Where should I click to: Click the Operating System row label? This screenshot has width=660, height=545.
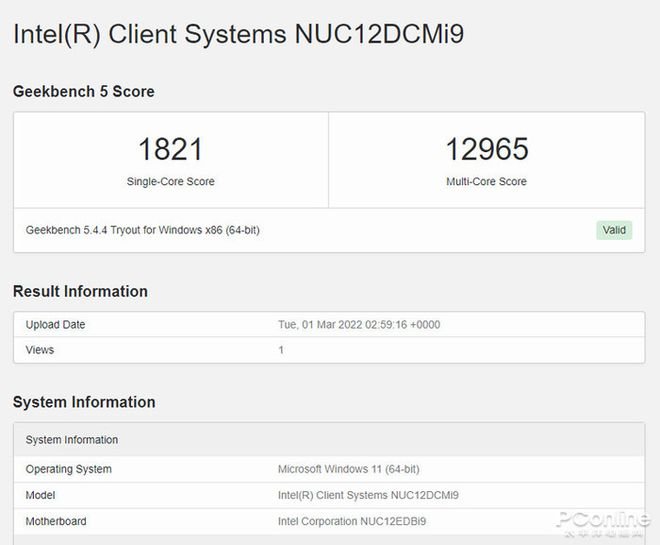pyautogui.click(x=68, y=469)
